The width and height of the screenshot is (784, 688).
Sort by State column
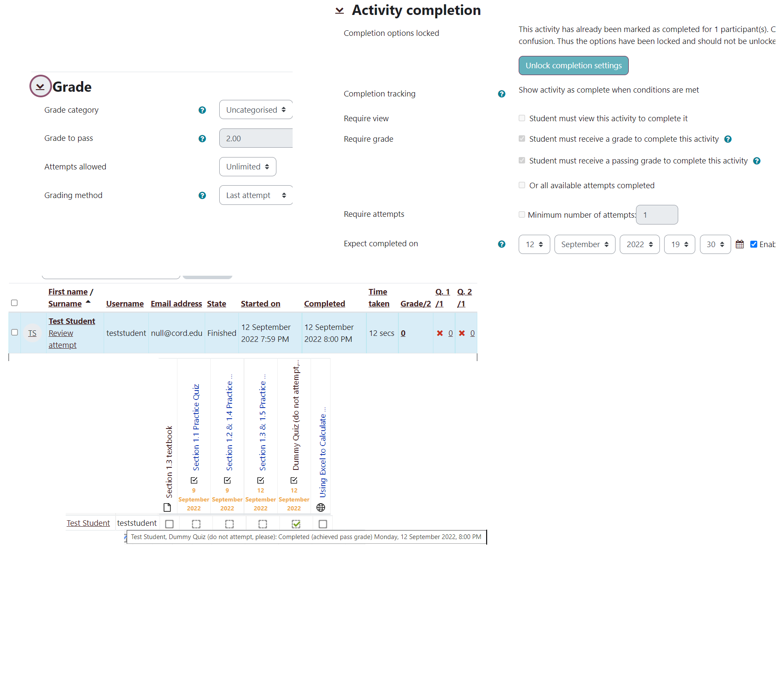tap(217, 304)
